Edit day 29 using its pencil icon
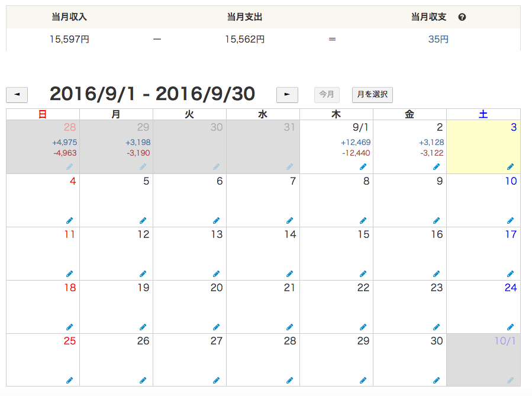Screen dimensions: 532x396 [x=363, y=381]
